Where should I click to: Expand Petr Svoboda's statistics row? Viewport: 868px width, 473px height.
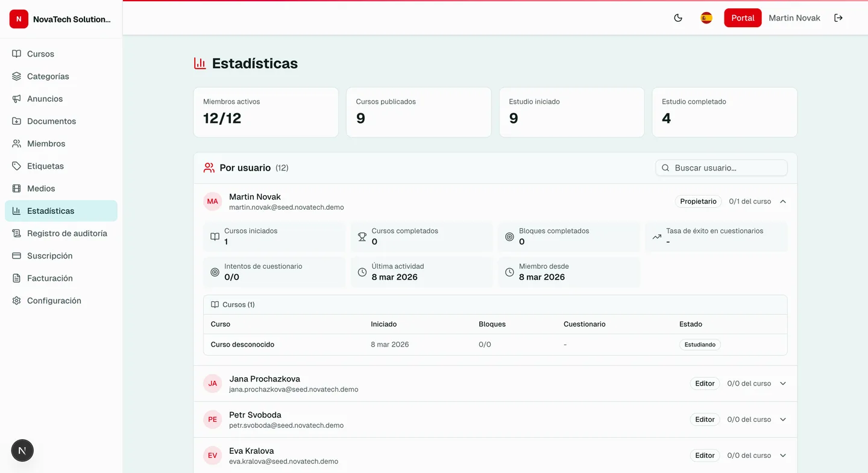click(x=782, y=419)
